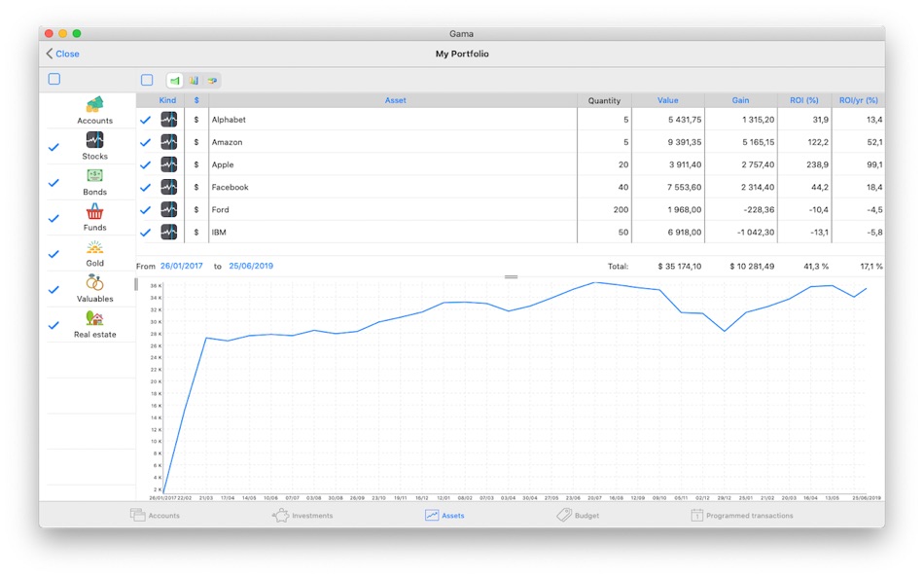
Task: Click the stock kind icon for Amazon
Action: pos(169,142)
